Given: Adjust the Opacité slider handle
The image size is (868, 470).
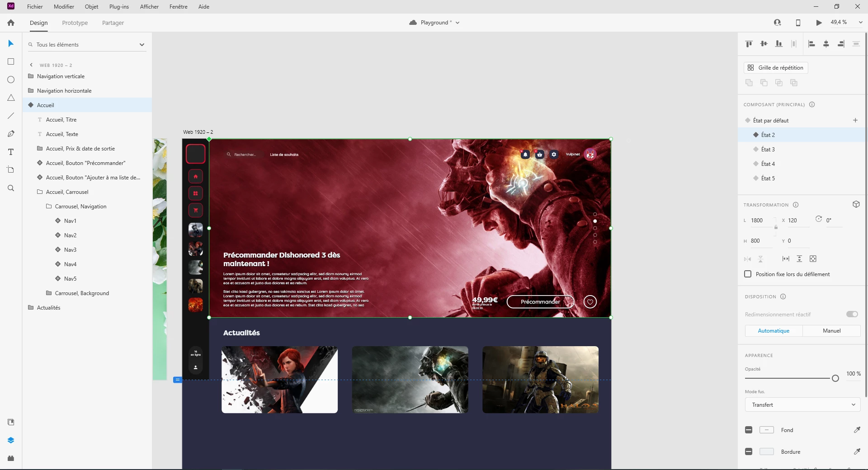Looking at the screenshot, I should click(x=835, y=378).
